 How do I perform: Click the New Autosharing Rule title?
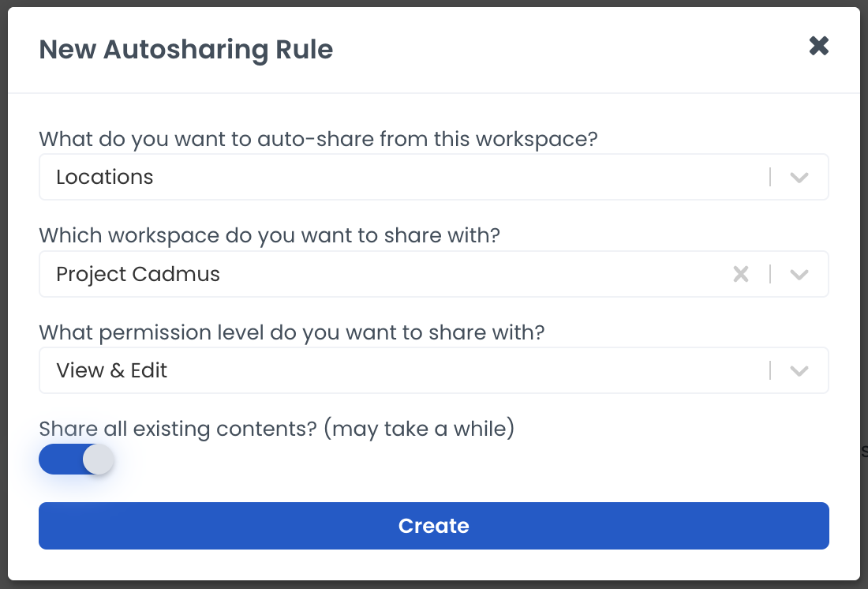pyautogui.click(x=186, y=49)
